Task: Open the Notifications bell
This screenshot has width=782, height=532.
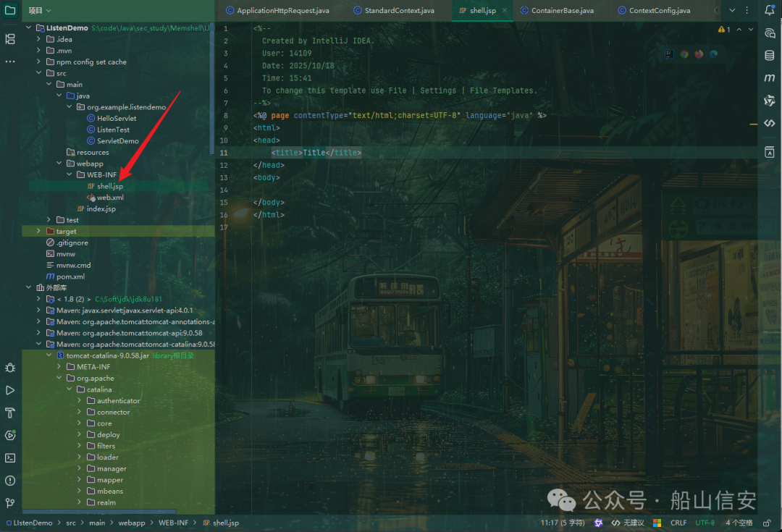Action: click(x=770, y=10)
